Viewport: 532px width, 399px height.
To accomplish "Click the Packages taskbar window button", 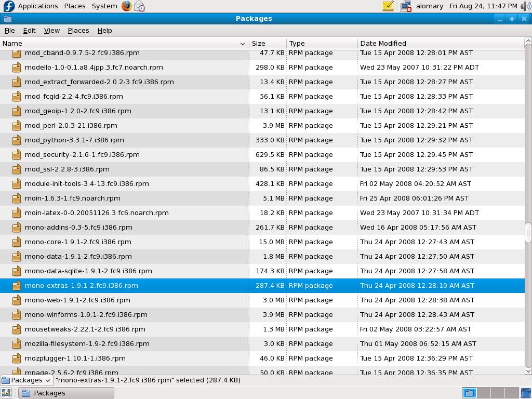I will coord(66,393).
